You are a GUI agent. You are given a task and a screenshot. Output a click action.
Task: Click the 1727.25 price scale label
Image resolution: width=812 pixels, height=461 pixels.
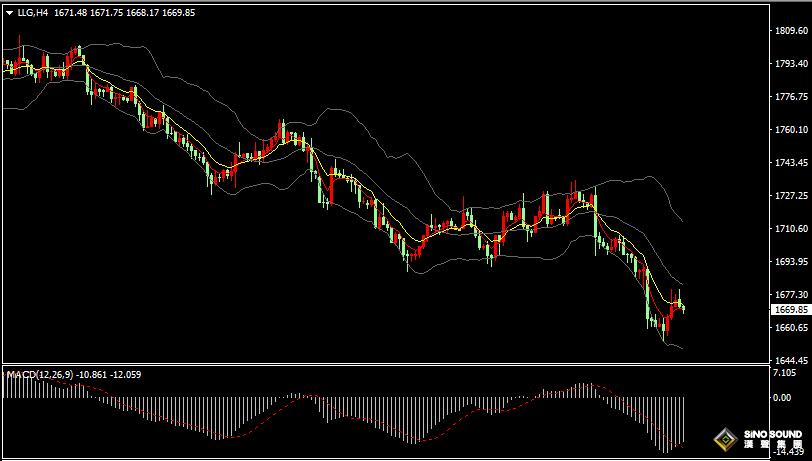[791, 195]
